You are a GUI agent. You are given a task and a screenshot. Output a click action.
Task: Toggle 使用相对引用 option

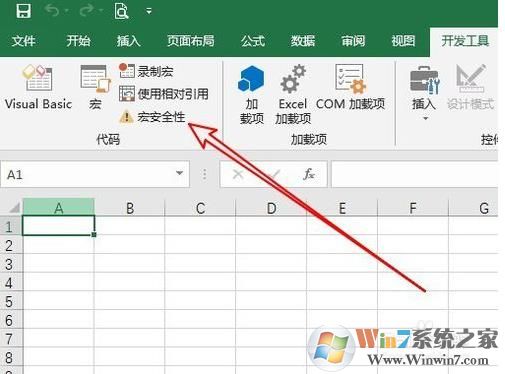(164, 94)
